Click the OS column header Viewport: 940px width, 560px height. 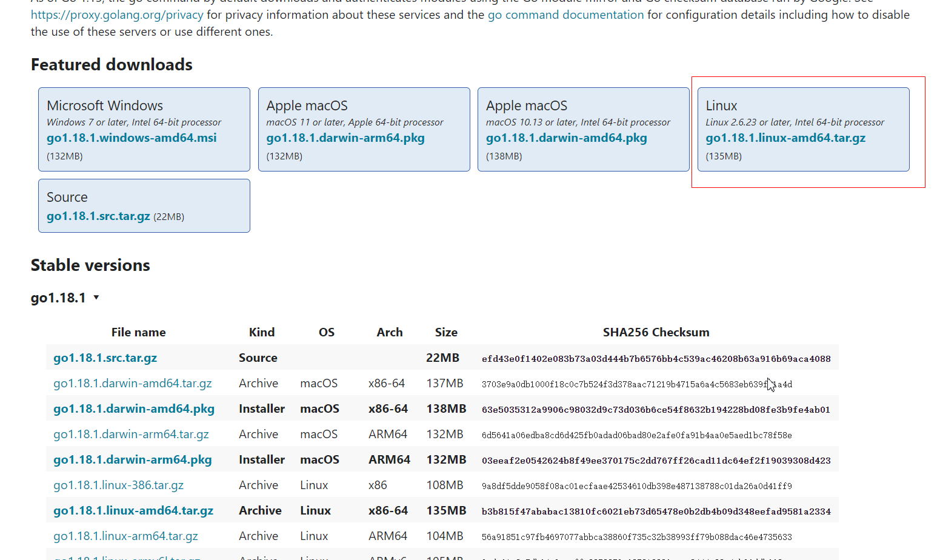327,332
